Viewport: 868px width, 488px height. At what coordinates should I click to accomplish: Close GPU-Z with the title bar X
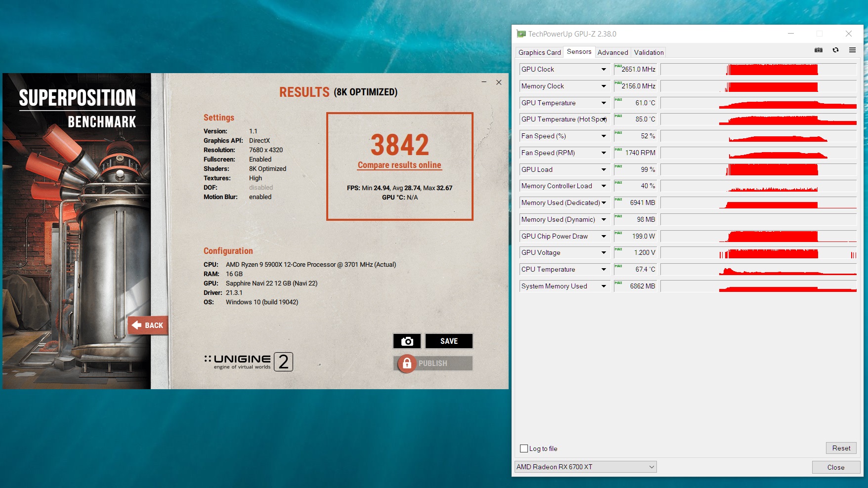(848, 34)
